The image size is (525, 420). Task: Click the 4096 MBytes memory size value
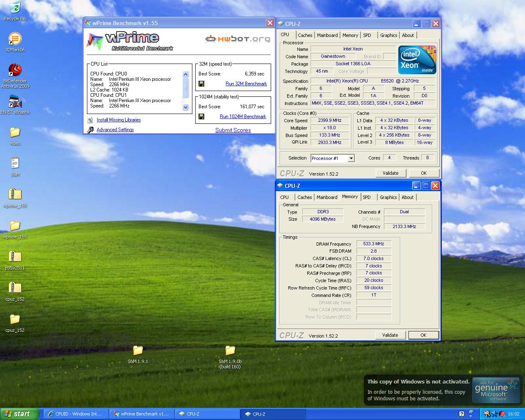click(323, 219)
